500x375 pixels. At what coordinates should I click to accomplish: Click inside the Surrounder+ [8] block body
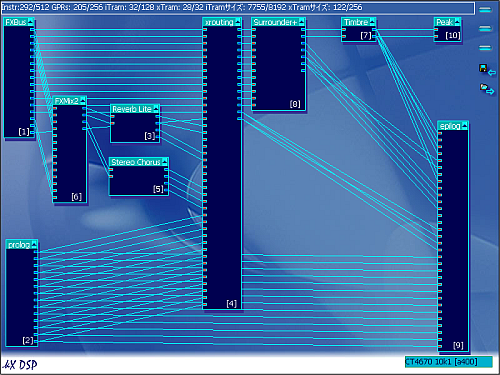click(x=279, y=68)
